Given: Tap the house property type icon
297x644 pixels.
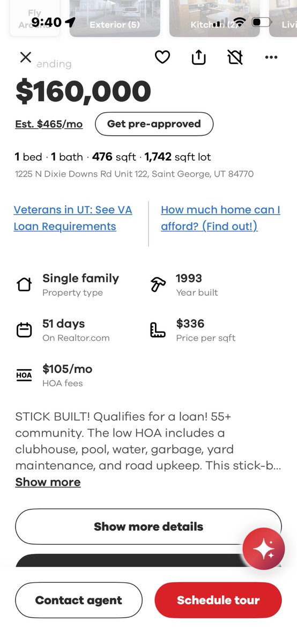Looking at the screenshot, I should (24, 284).
